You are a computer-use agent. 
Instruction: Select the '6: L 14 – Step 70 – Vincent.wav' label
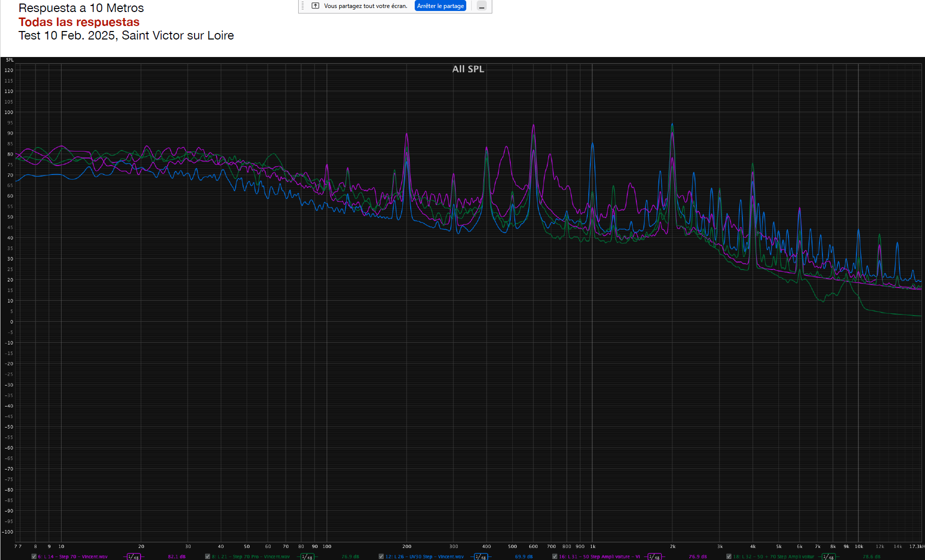pos(73,556)
